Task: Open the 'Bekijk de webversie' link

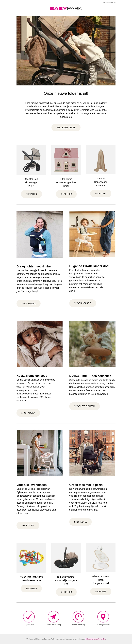Action: coord(109,2)
